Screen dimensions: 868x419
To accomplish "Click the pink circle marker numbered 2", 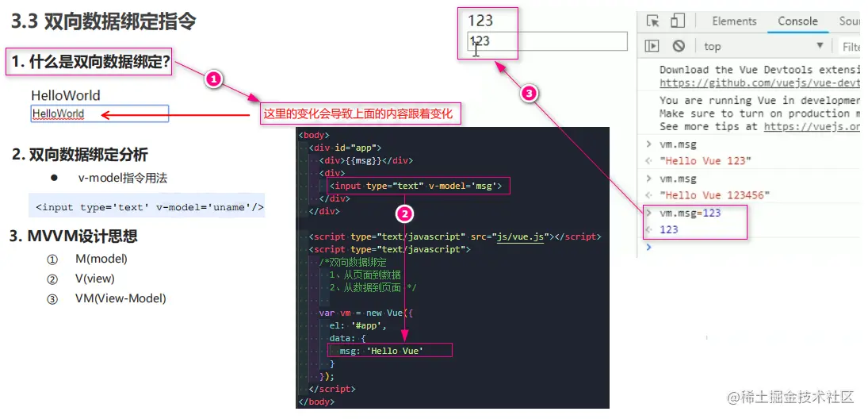I will pos(404,213).
